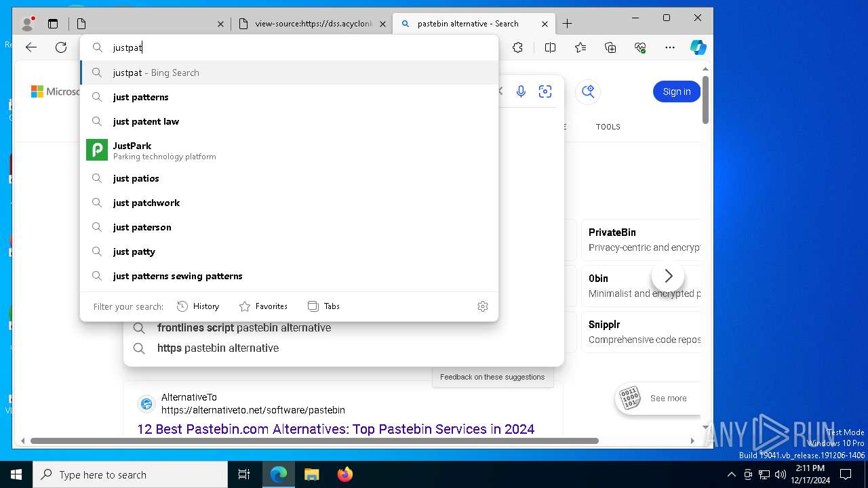Click the horizontal page scrollbar thumb
The image size is (868, 488).
[315, 441]
